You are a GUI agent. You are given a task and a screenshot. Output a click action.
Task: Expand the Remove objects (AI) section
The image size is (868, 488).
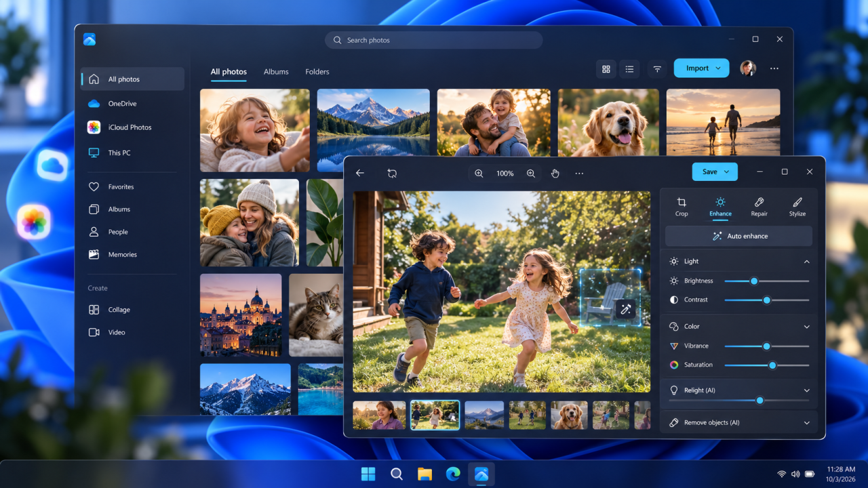click(806, 423)
